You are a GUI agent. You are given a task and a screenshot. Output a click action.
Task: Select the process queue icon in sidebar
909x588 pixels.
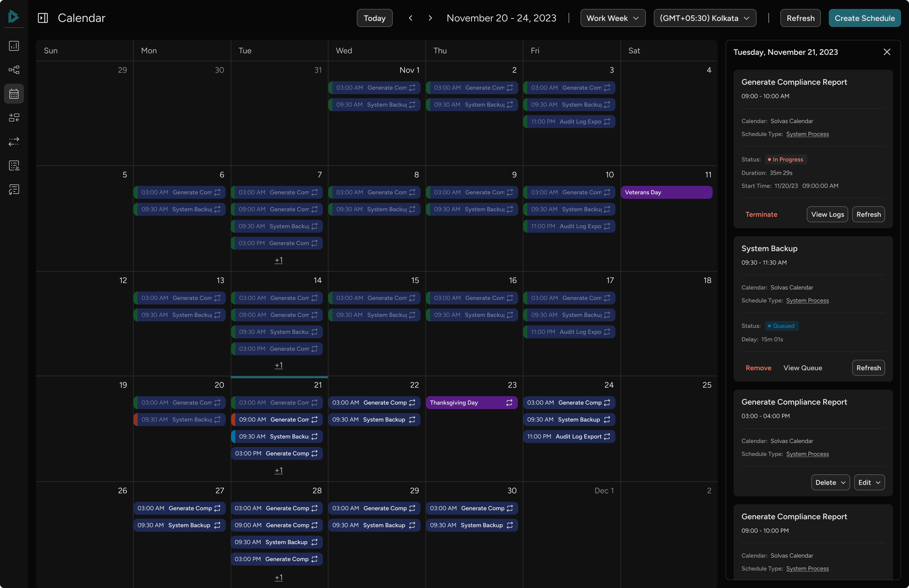pos(14,117)
